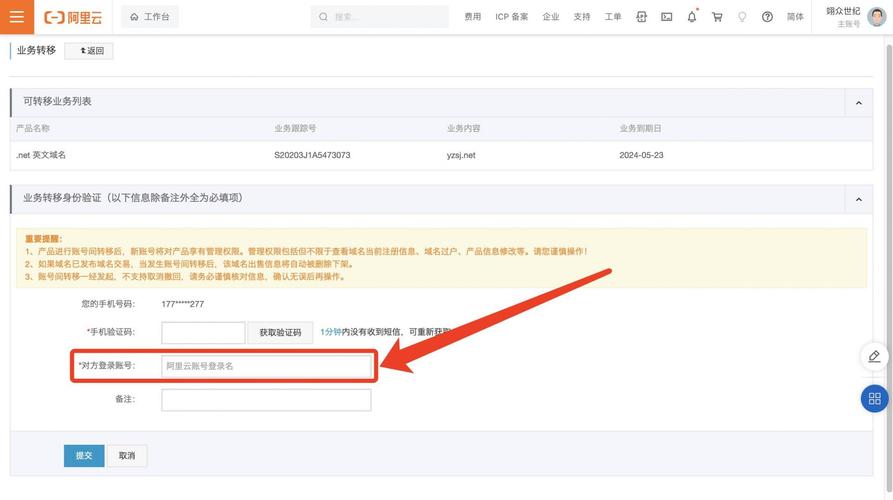
Task: Focus the 对方登录账号 input field
Action: [x=266, y=366]
